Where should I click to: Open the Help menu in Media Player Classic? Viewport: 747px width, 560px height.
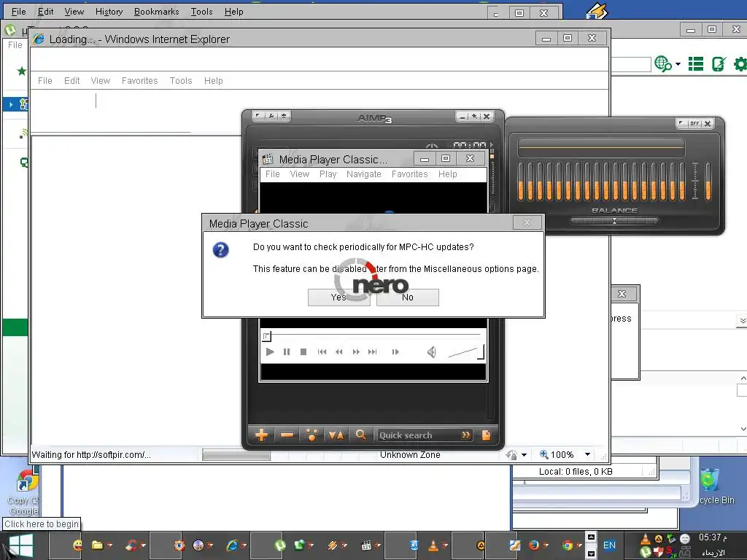[447, 174]
